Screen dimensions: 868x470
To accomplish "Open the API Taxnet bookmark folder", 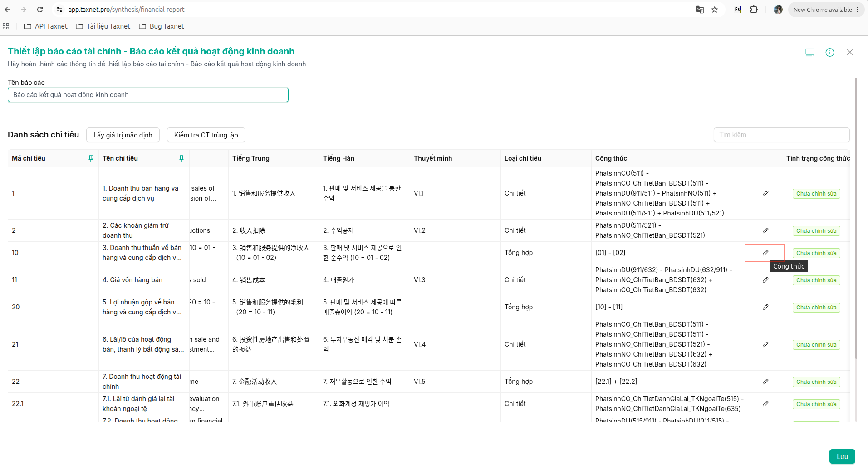I will coord(46,26).
